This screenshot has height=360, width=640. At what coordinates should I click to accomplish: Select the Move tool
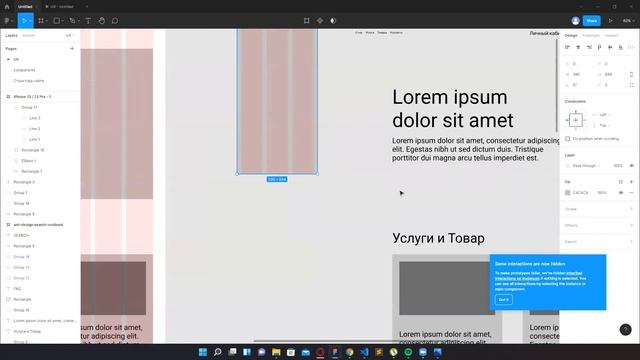[x=23, y=20]
